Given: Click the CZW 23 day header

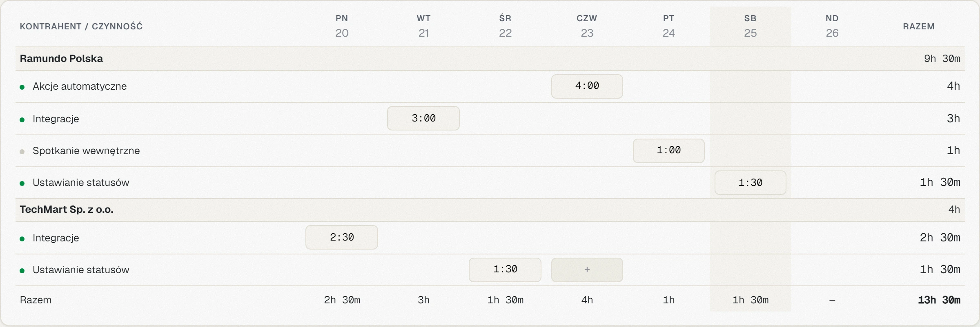Looking at the screenshot, I should pos(587,26).
